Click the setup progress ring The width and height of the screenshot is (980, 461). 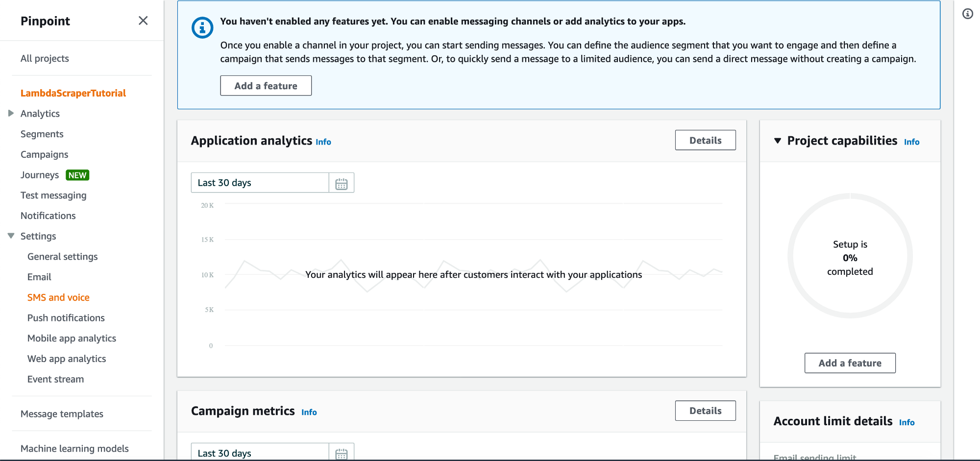850,256
